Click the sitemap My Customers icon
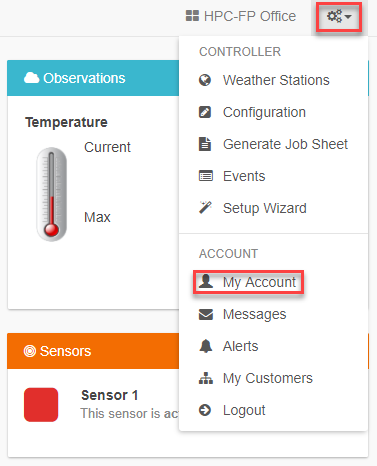The image size is (377, 466). coord(206,378)
